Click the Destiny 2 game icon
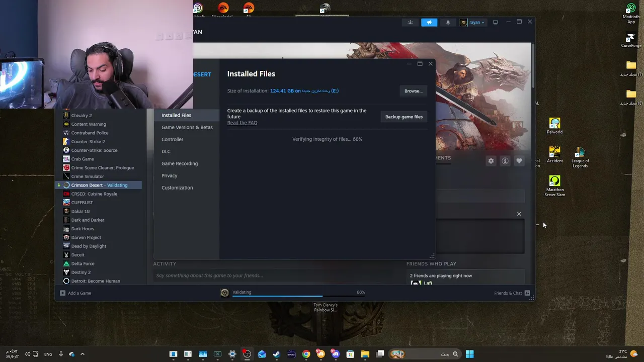The width and height of the screenshot is (644, 362). tap(66, 272)
